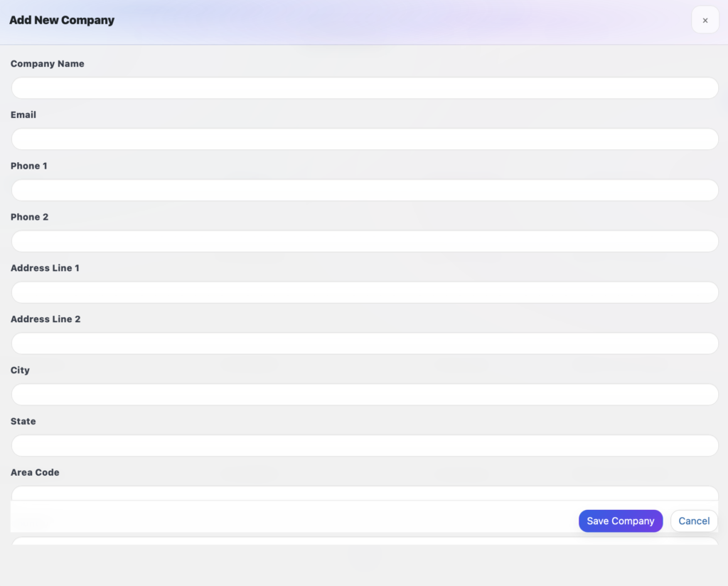Click the Phone 1 field label

pyautogui.click(x=28, y=166)
